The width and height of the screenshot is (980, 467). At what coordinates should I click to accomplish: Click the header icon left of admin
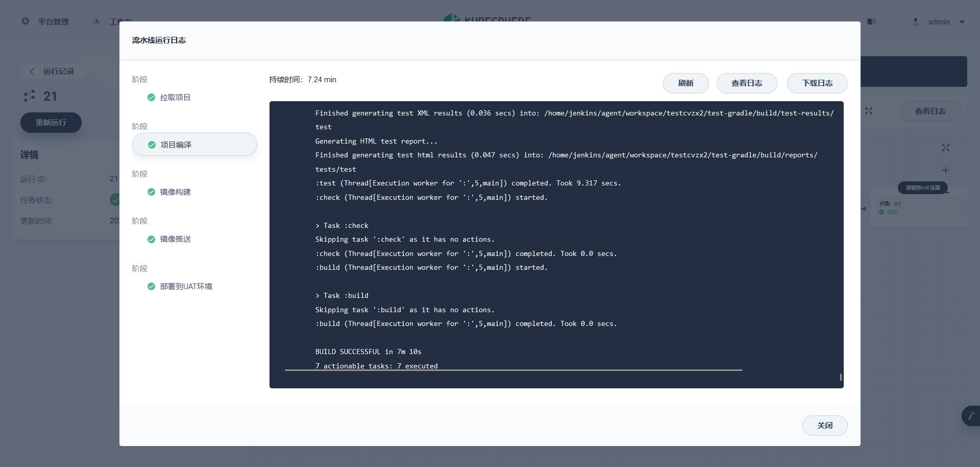click(x=872, y=21)
